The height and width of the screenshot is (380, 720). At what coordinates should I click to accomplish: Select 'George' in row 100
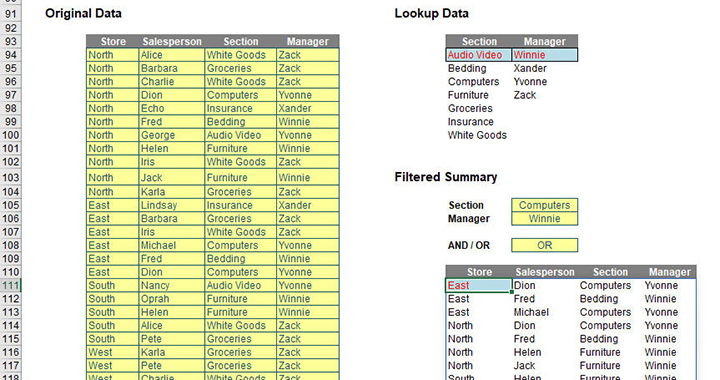pyautogui.click(x=172, y=135)
